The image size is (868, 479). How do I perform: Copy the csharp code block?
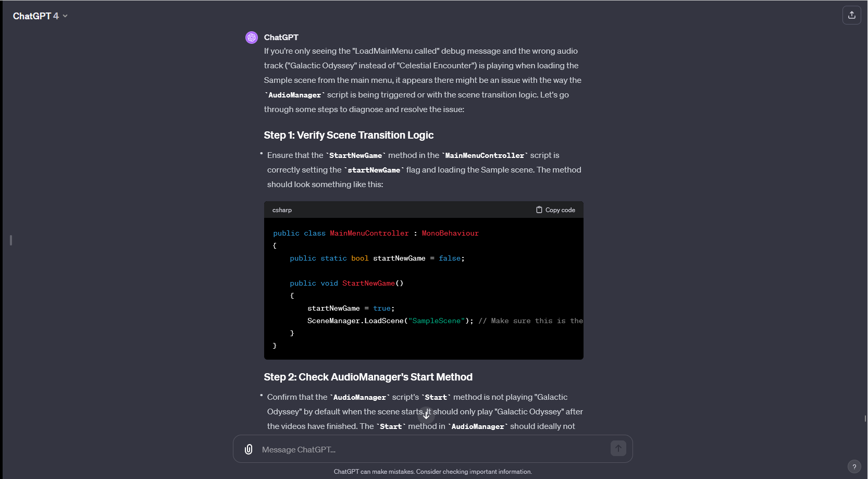[x=555, y=210]
